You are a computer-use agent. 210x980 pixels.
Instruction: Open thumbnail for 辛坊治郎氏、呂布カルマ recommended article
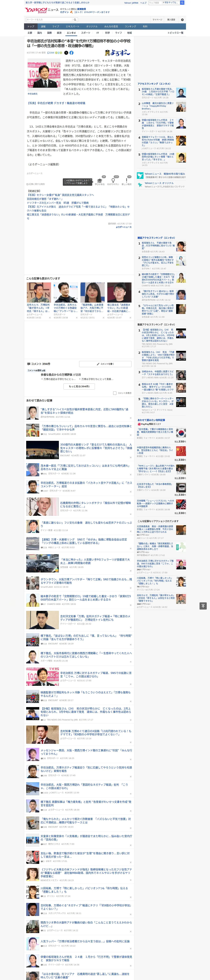click(66, 292)
